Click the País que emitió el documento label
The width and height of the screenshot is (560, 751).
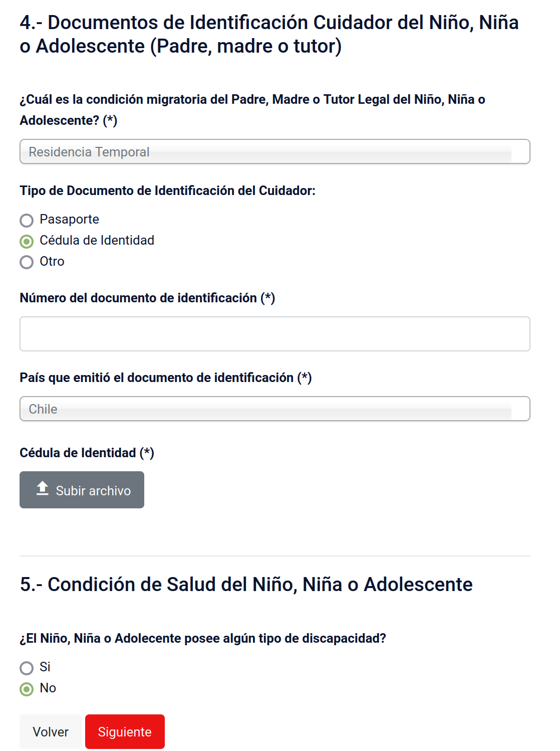click(x=165, y=378)
